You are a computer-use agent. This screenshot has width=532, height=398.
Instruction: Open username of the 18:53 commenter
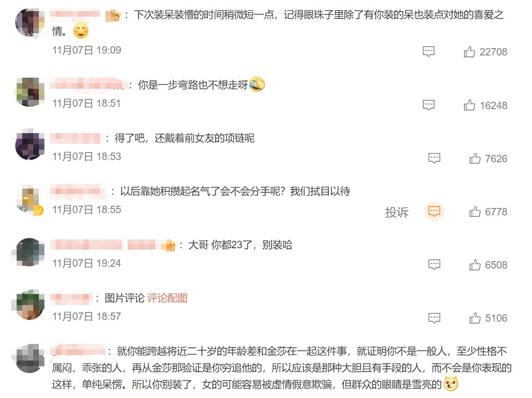[x=75, y=138]
